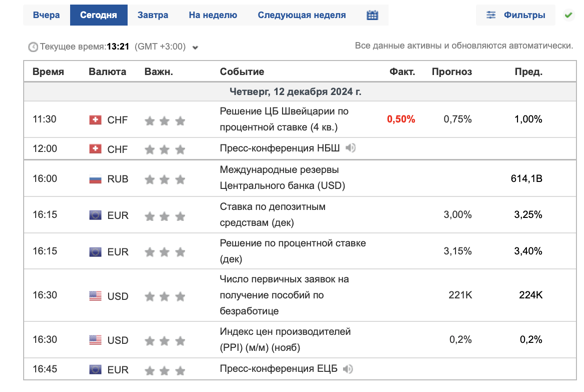Screen dimensions: 584x392
Task: Select the Завтра tab
Action: [153, 15]
